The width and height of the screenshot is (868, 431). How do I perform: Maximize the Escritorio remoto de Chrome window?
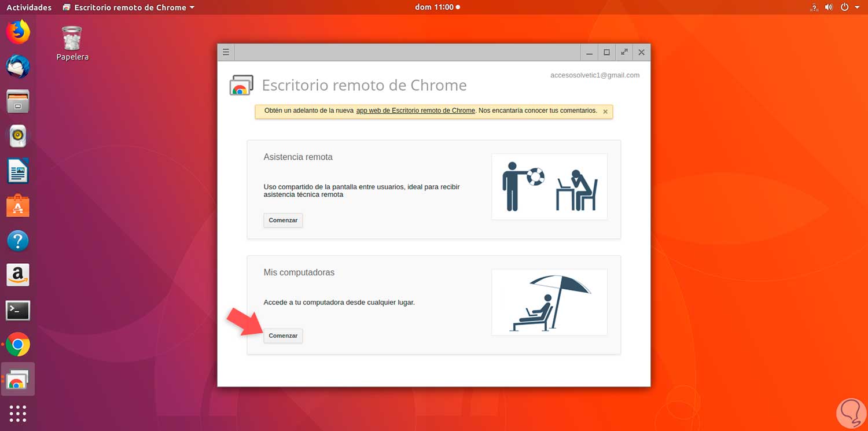tap(606, 52)
